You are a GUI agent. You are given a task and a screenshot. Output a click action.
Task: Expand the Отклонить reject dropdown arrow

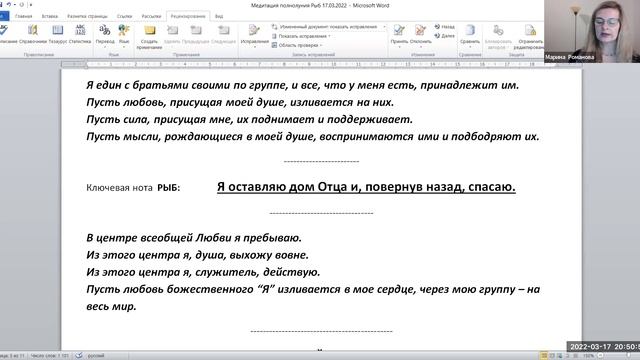tap(420, 46)
